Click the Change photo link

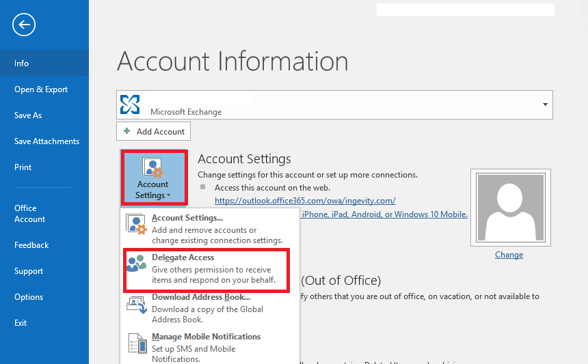509,255
